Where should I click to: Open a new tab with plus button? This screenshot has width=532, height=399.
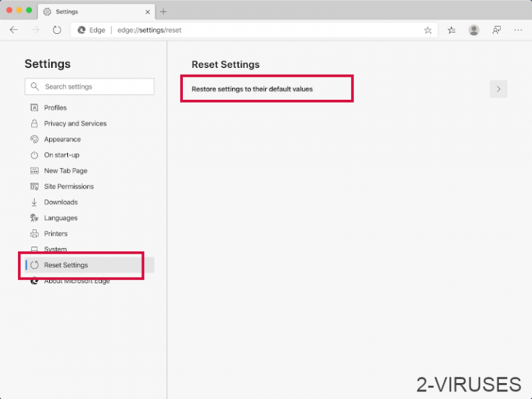pos(163,12)
